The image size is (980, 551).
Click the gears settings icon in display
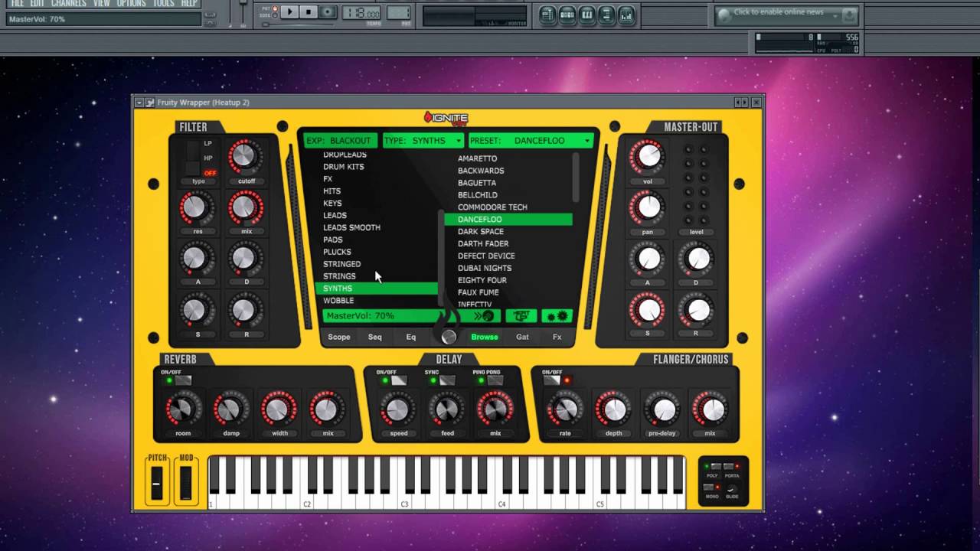point(557,316)
